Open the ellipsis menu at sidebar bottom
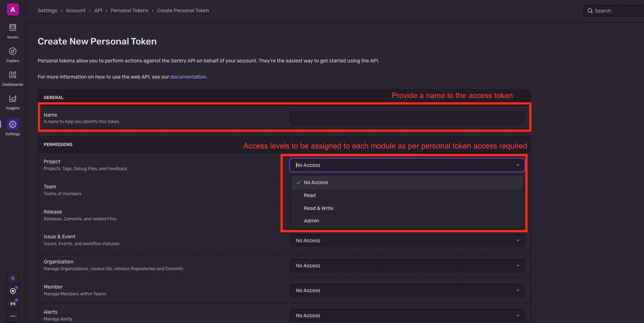 click(x=13, y=316)
